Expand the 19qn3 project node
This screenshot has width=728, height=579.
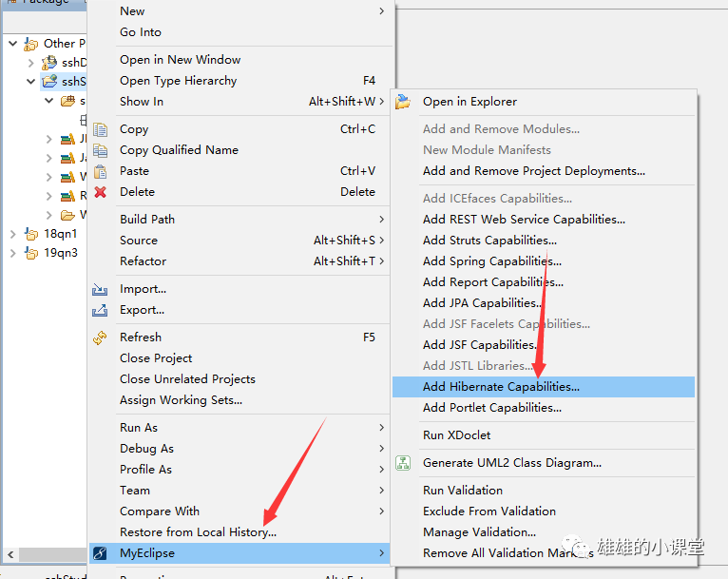tap(13, 253)
